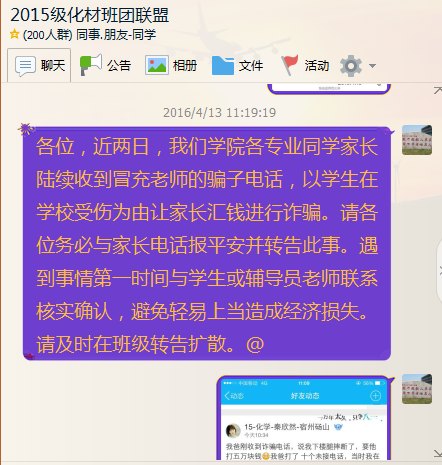
Task: Click the jump-to-bottom arrow in chat area
Action: (x=437, y=453)
